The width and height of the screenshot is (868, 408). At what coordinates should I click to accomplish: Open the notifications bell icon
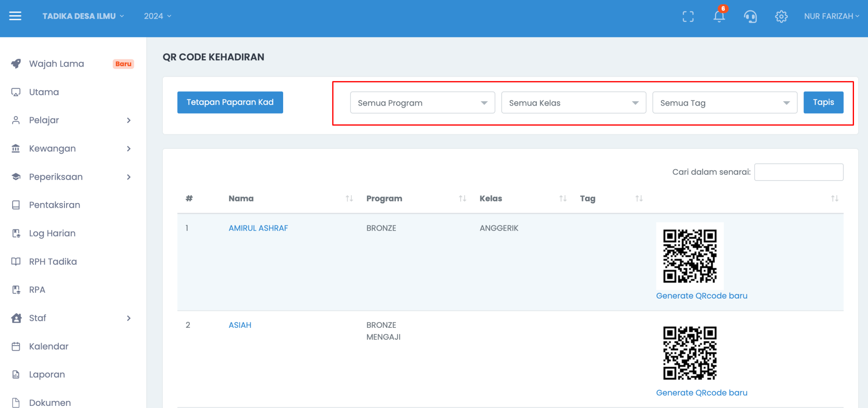[x=719, y=17]
